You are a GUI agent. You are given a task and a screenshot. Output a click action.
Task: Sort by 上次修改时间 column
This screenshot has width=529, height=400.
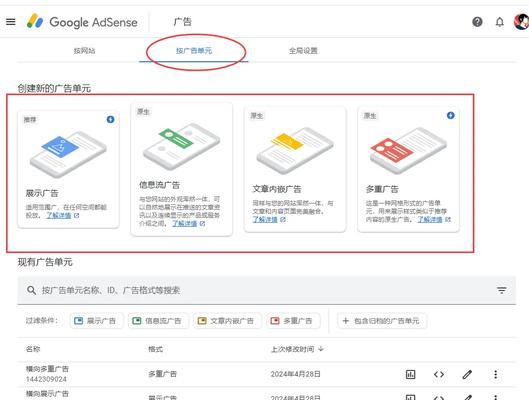point(297,349)
